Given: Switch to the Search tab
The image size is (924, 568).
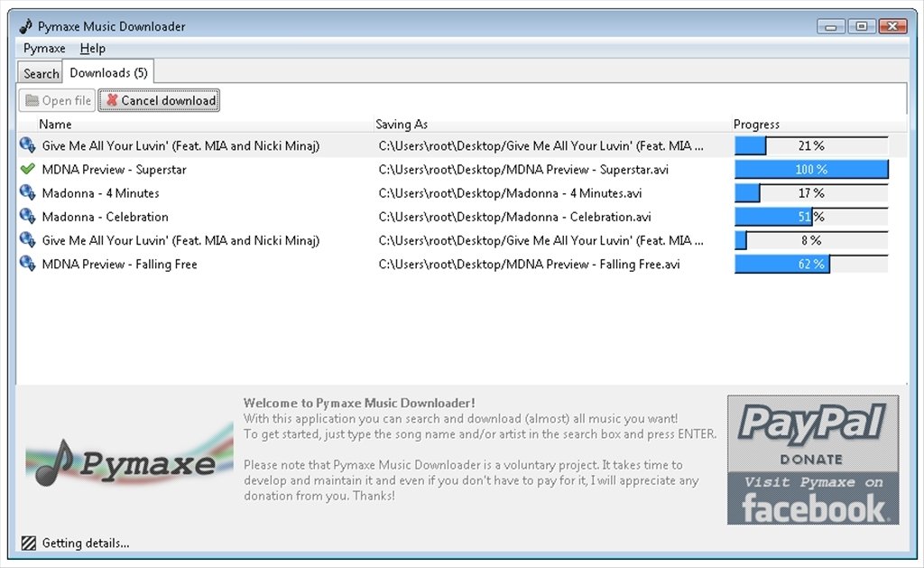Looking at the screenshot, I should tap(41, 74).
